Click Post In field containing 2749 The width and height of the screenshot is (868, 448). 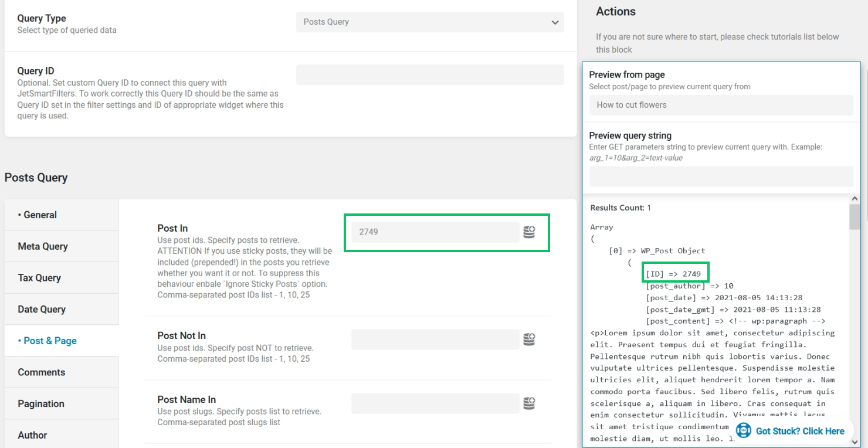pyautogui.click(x=435, y=232)
